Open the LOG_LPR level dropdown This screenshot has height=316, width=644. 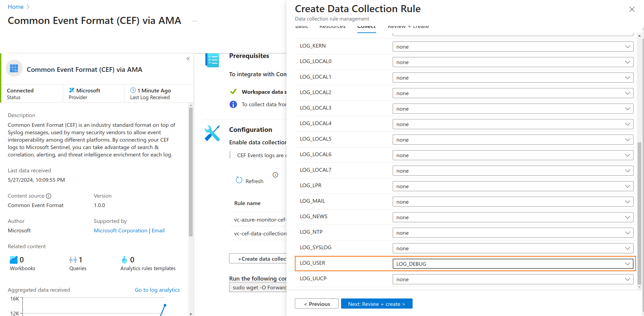513,186
